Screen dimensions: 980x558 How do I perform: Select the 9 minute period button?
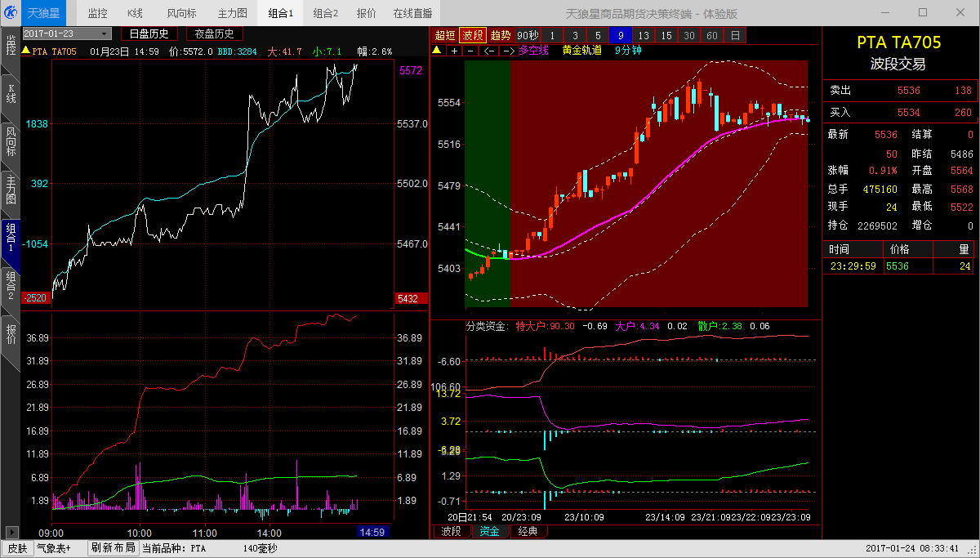[x=621, y=35]
